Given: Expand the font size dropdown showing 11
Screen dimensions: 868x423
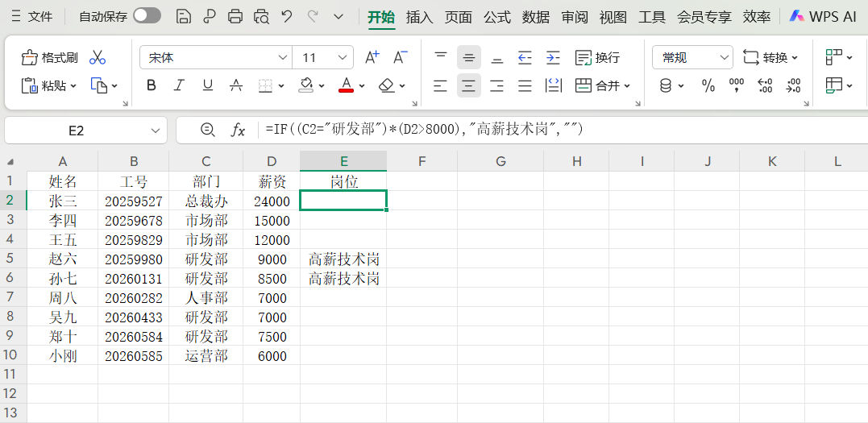Looking at the screenshot, I should point(343,58).
